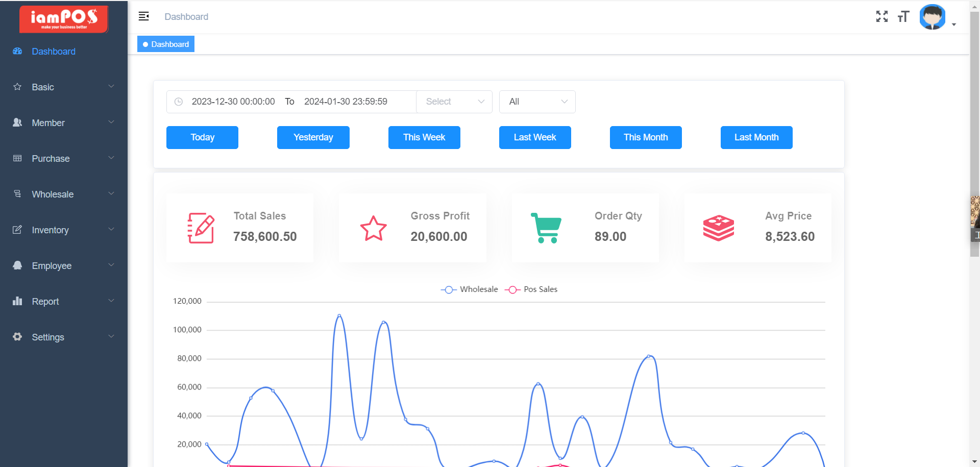This screenshot has height=467, width=980.
Task: Toggle fullscreen mode icon
Action: pos(881,16)
